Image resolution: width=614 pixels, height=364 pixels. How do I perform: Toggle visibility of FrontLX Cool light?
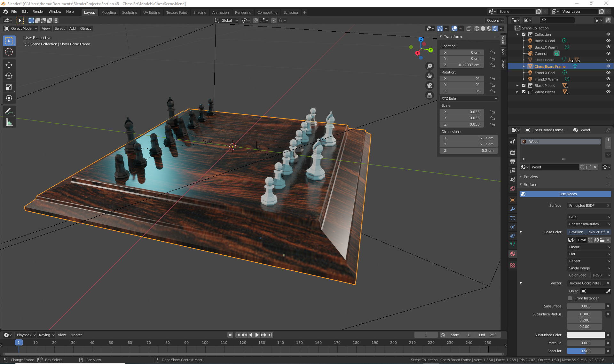pyautogui.click(x=608, y=73)
